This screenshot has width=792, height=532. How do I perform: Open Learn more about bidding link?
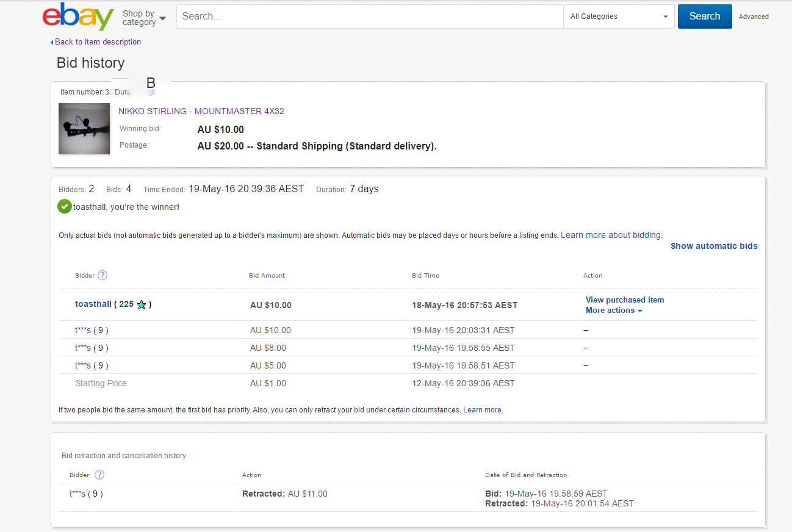click(611, 235)
